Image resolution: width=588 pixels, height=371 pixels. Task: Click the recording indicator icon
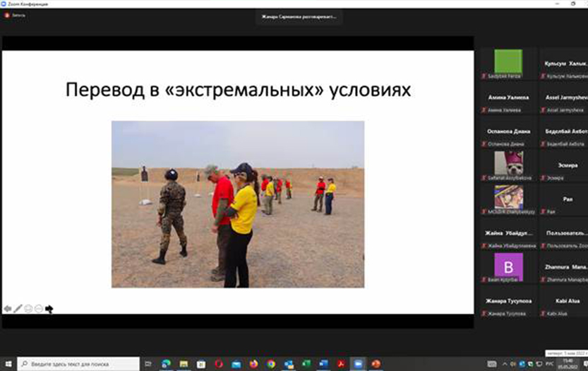[x=8, y=15]
